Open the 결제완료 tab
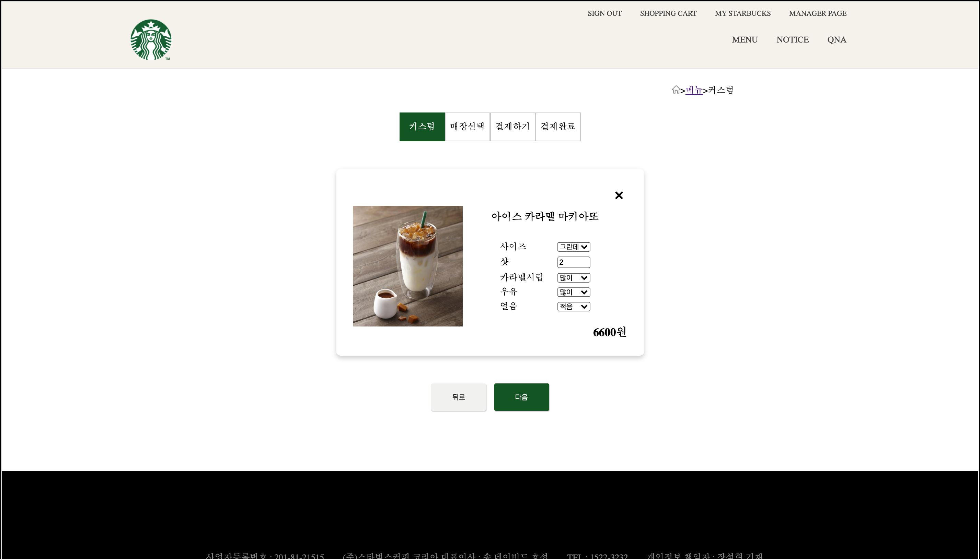The height and width of the screenshot is (559, 980). [x=558, y=126]
